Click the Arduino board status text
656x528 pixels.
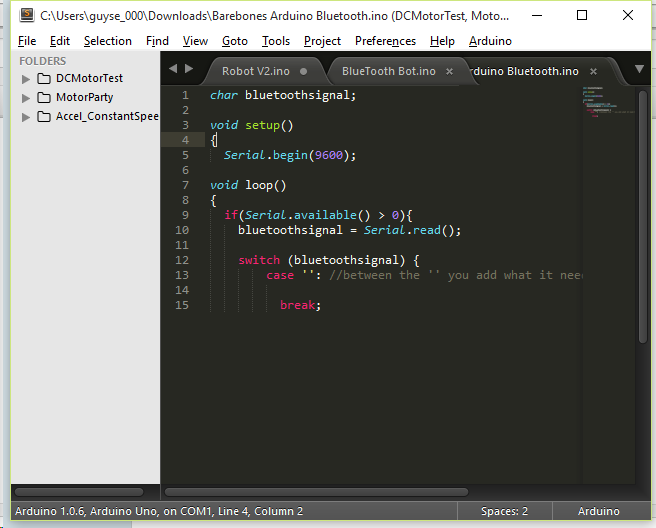pos(159,511)
